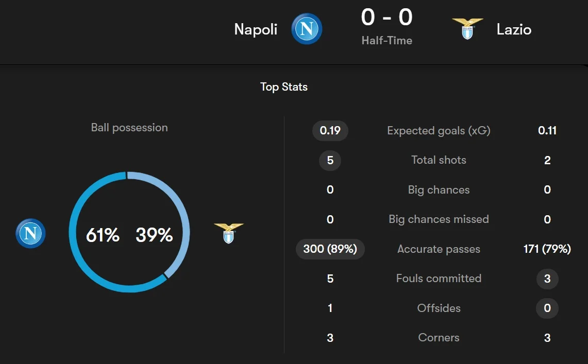
Task: Click Napoli's 0.19 xG value badge
Action: 330,131
